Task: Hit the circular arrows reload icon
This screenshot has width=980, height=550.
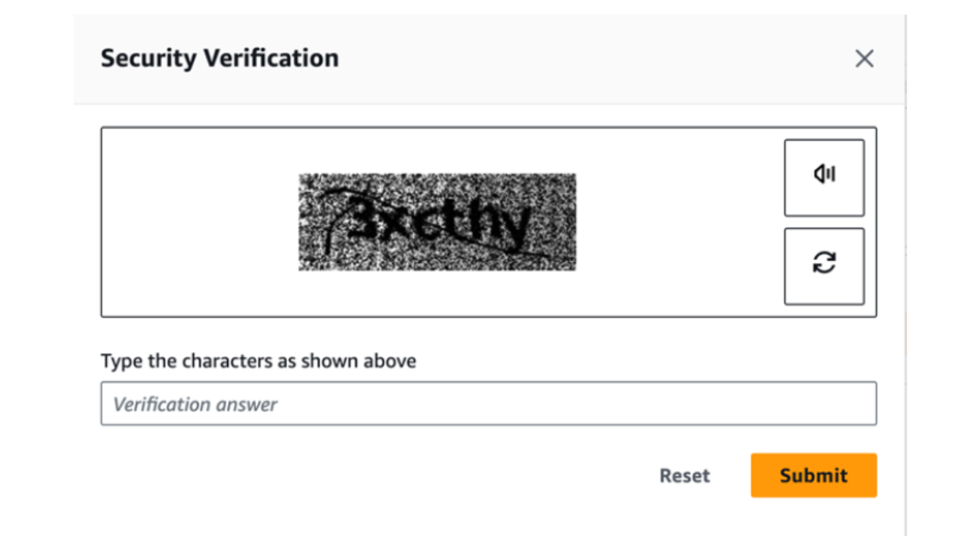Action: (x=824, y=266)
